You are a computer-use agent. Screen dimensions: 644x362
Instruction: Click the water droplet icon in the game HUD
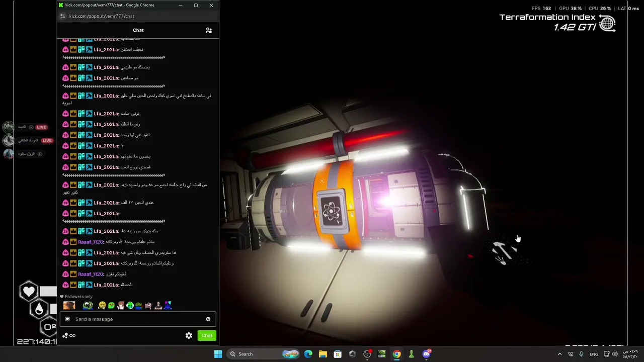point(39,309)
